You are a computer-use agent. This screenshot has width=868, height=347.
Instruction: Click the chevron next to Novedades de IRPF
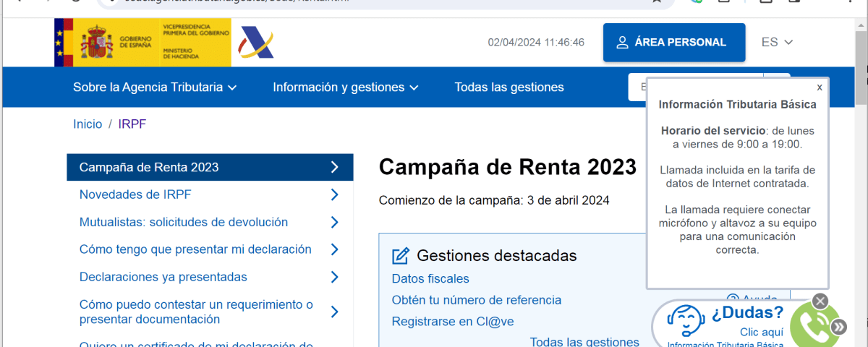pyautogui.click(x=334, y=194)
